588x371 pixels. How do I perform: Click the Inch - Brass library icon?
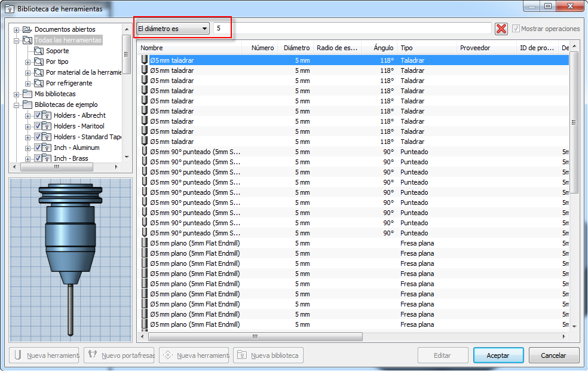pyautogui.click(x=47, y=158)
